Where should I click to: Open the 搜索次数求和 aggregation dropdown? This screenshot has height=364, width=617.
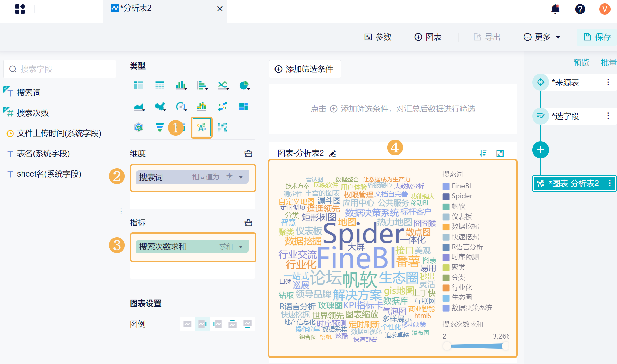tap(241, 247)
